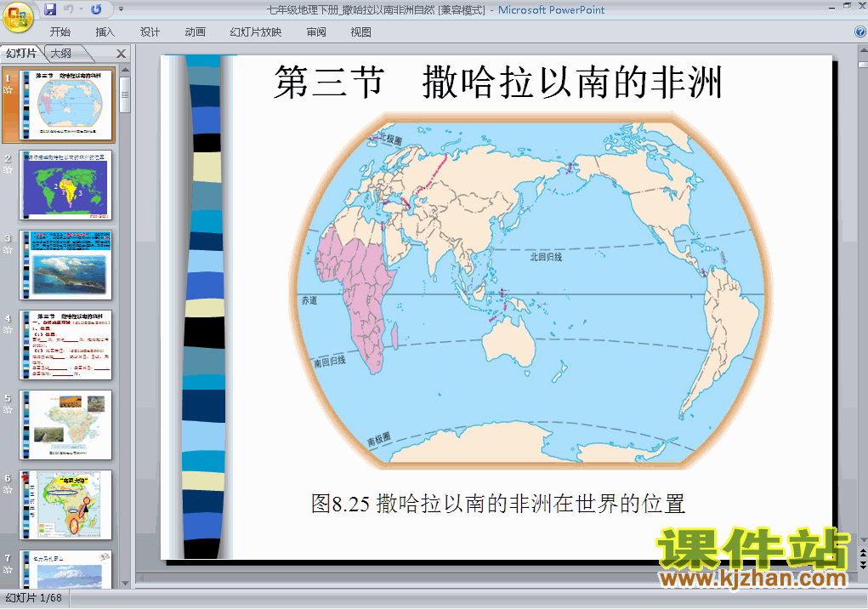Switch pane to the 幻灯片 tab
Screen dimensions: 868x610
(x=21, y=54)
